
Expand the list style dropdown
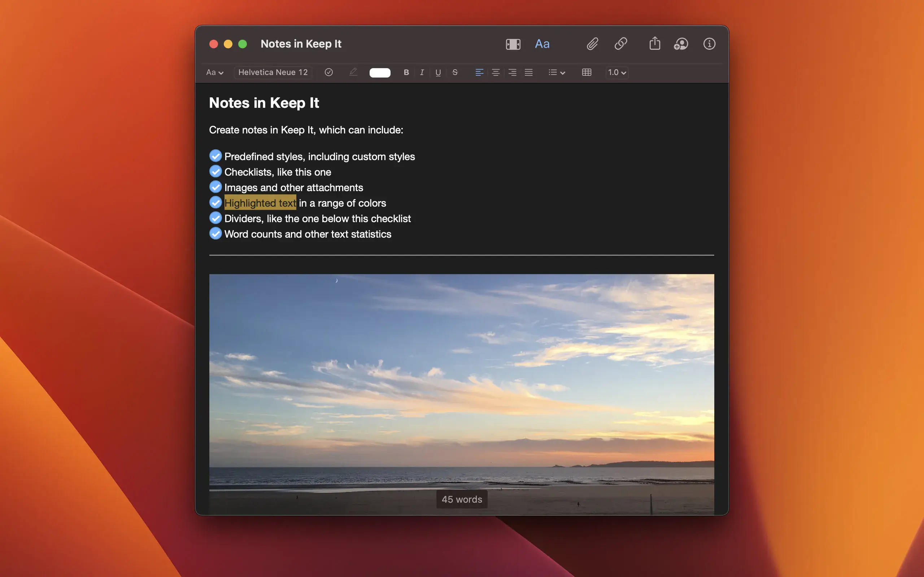(x=557, y=72)
